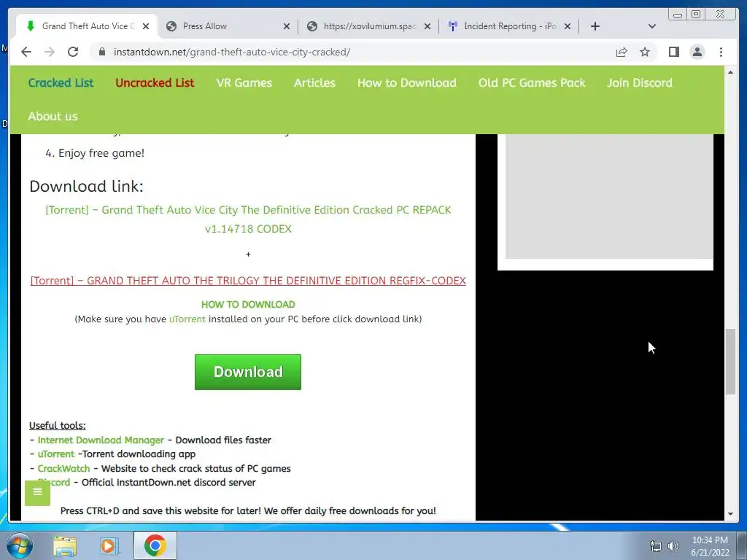Open the Windows Start menu
747x560 pixels.
(20, 545)
